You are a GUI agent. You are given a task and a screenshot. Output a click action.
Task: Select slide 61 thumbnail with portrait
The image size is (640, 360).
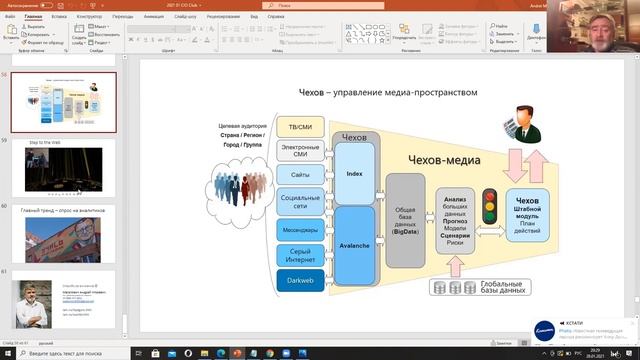pyautogui.click(x=64, y=300)
